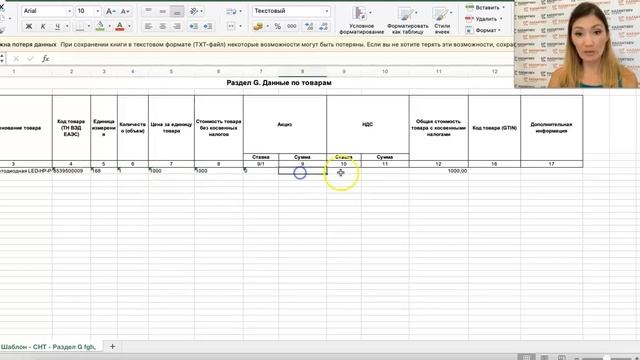Align text right
This screenshot has width=640, height=360.
pyautogui.click(x=177, y=27)
